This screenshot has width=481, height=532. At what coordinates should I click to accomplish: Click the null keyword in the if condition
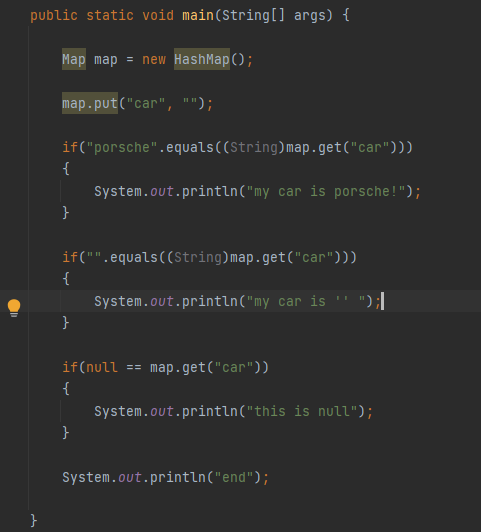[x=102, y=367]
